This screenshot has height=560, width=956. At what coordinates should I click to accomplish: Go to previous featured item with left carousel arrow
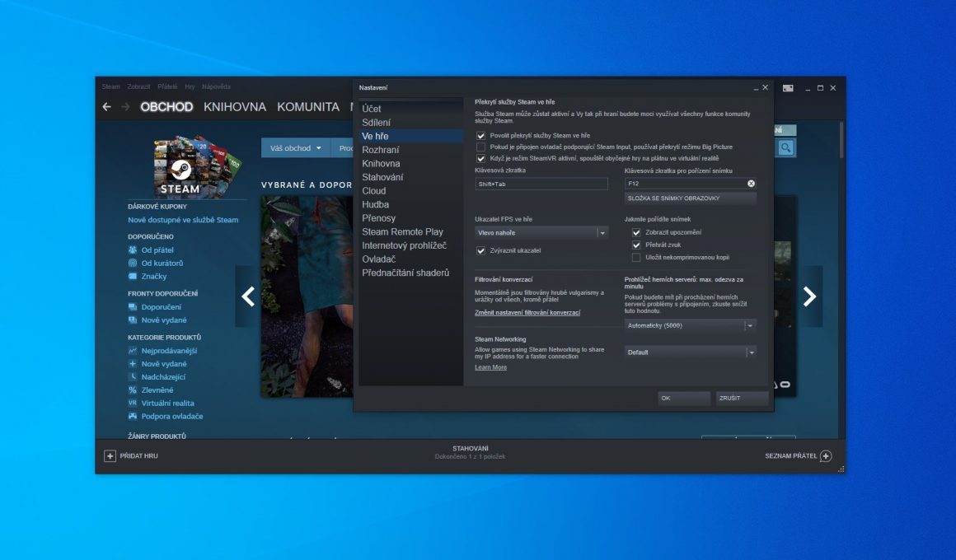(x=248, y=296)
